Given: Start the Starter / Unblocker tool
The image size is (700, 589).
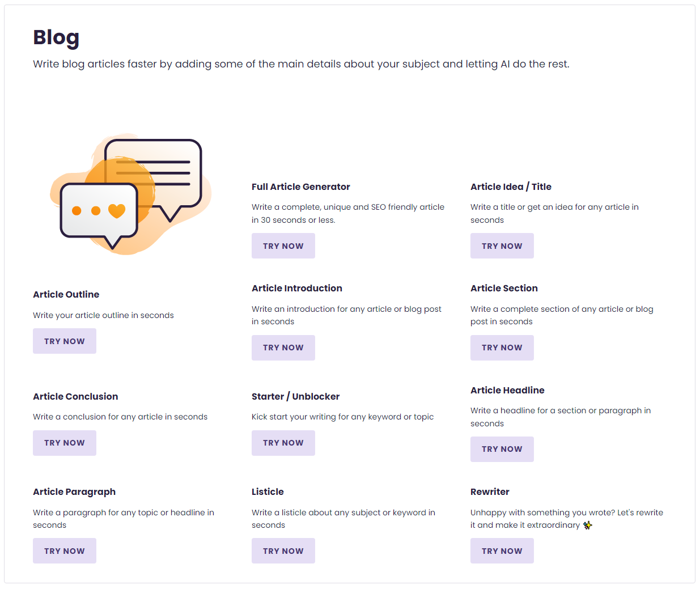Looking at the screenshot, I should point(283,443).
